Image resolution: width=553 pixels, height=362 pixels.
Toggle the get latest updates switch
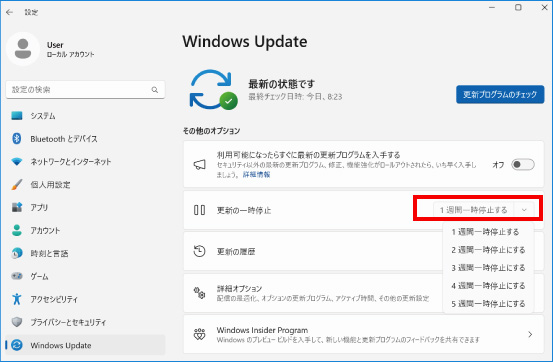tap(523, 164)
